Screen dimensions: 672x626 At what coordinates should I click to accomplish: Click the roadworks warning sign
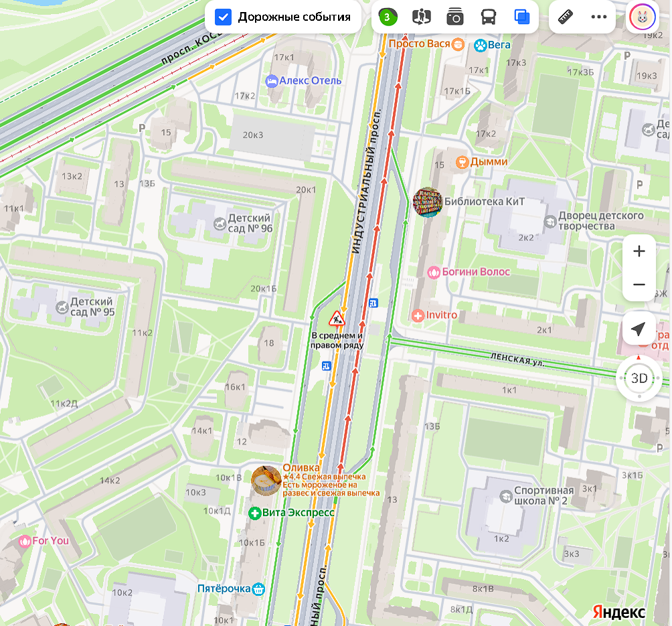tap(336, 317)
